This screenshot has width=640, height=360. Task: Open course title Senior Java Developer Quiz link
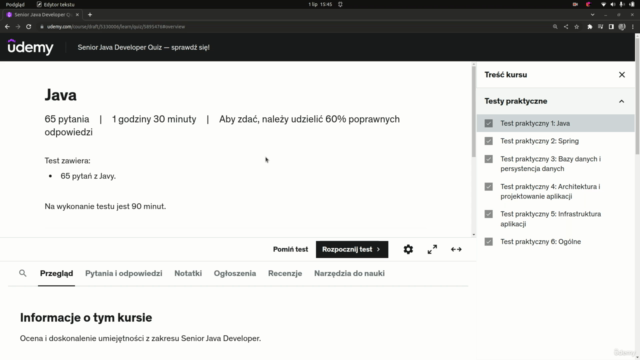tap(143, 47)
